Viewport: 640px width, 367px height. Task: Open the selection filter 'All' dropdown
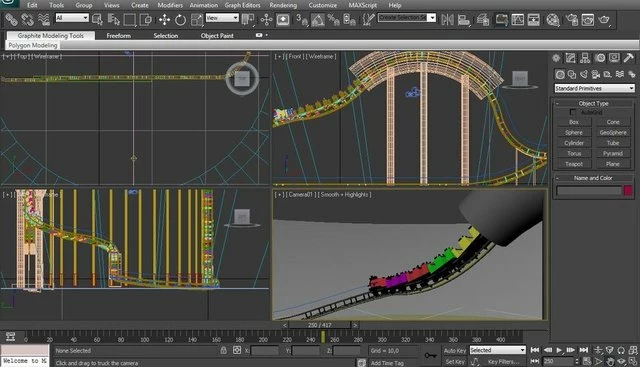[x=72, y=18]
